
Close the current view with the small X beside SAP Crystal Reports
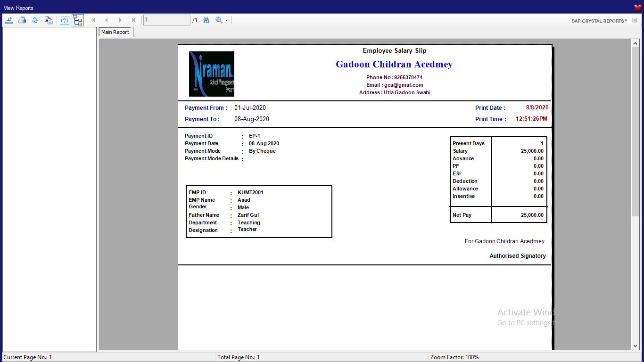[x=635, y=20]
